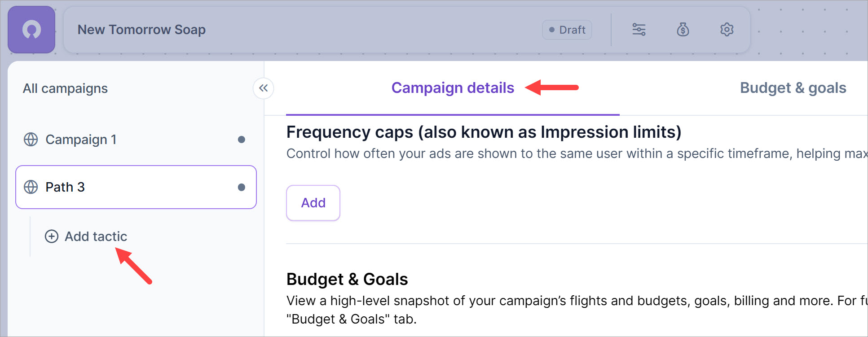
Task: Open the money bag budget icon
Action: 683,30
